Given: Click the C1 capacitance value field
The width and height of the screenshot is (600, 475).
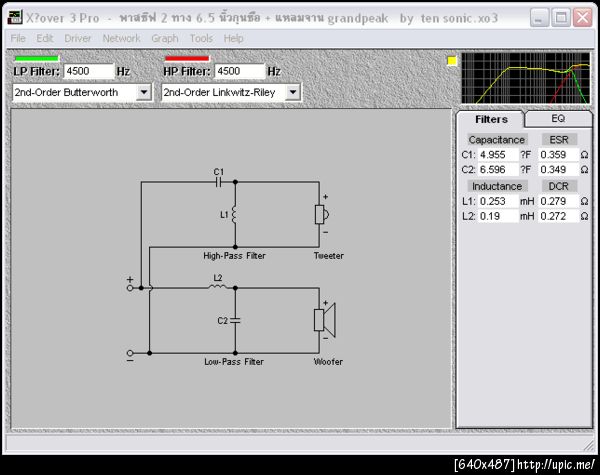Looking at the screenshot, I should pyautogui.click(x=498, y=155).
